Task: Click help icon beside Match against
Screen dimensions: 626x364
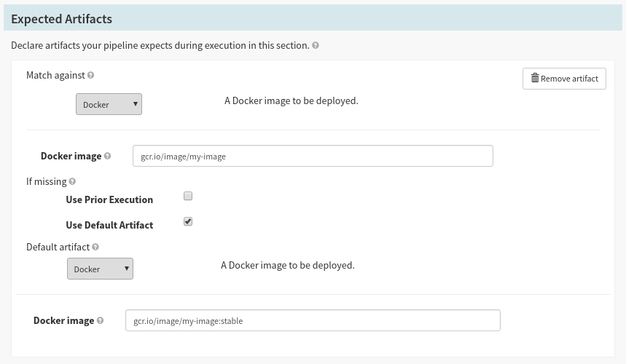Action: [91, 75]
